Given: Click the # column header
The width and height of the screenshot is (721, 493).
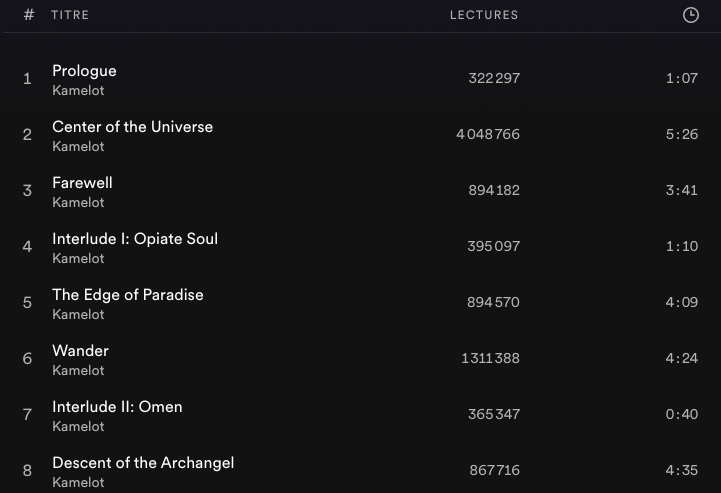Looking at the screenshot, I should pos(29,15).
